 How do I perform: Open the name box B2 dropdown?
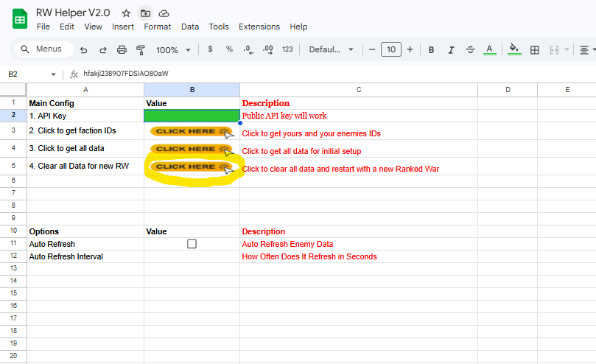tap(53, 74)
